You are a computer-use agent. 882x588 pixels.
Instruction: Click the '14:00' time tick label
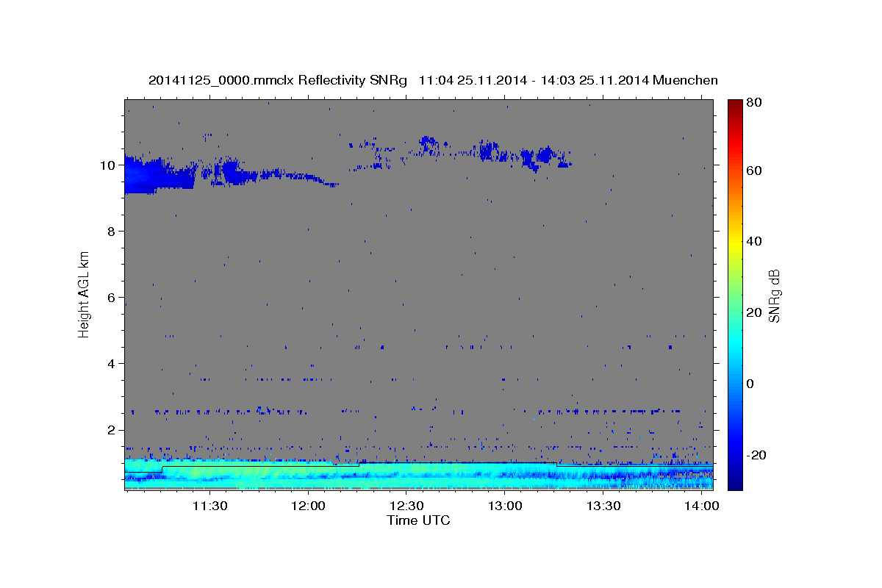[702, 506]
